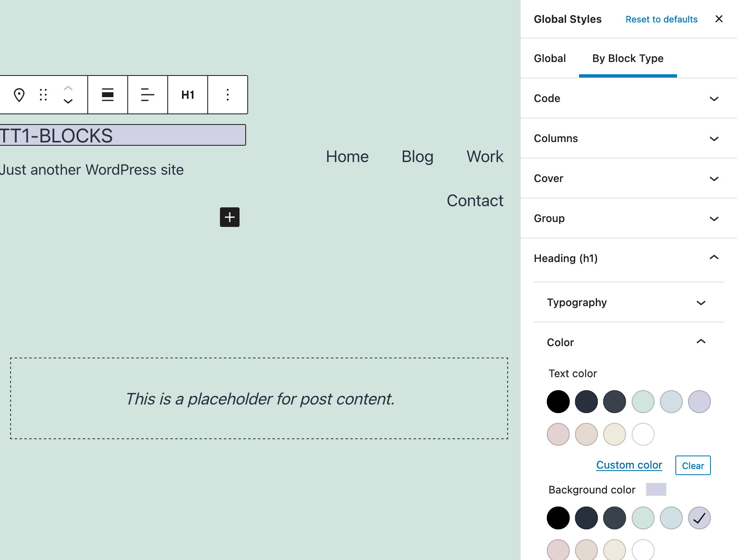Move the block down with the down arrow
This screenshot has width=737, height=560.
coord(68,102)
